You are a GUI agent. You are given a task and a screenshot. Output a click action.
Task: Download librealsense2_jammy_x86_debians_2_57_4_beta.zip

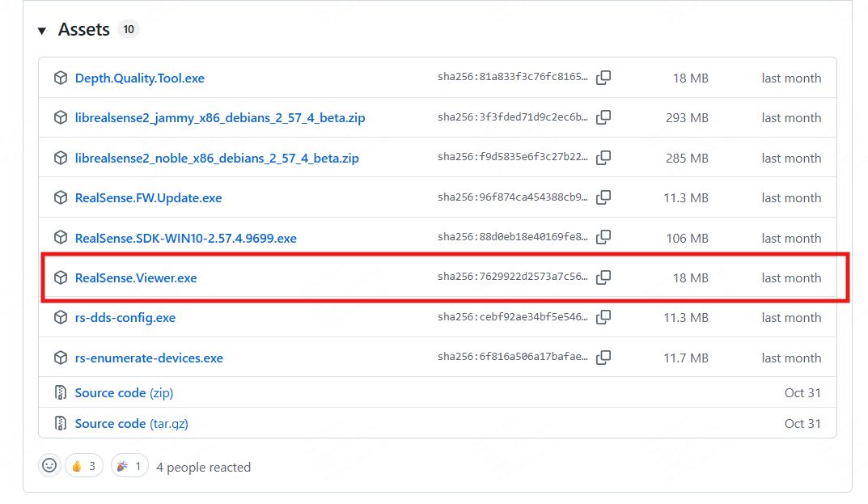(x=220, y=118)
